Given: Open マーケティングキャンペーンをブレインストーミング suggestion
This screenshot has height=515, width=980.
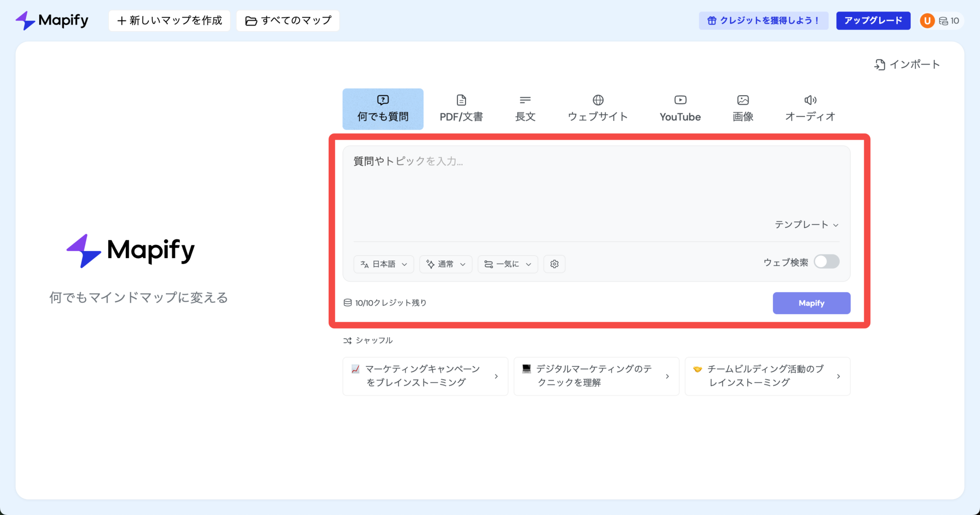Looking at the screenshot, I should tap(424, 376).
